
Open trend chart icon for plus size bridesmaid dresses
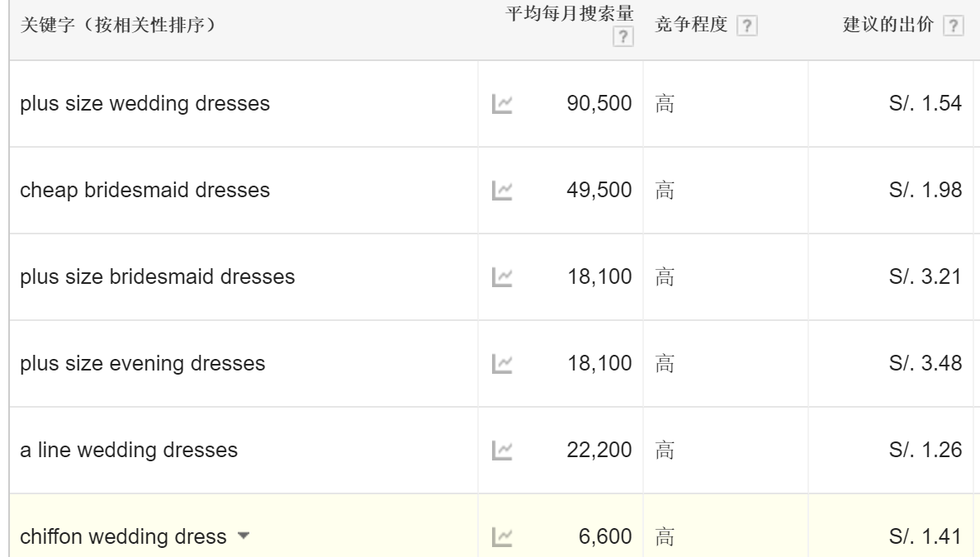[x=502, y=277]
